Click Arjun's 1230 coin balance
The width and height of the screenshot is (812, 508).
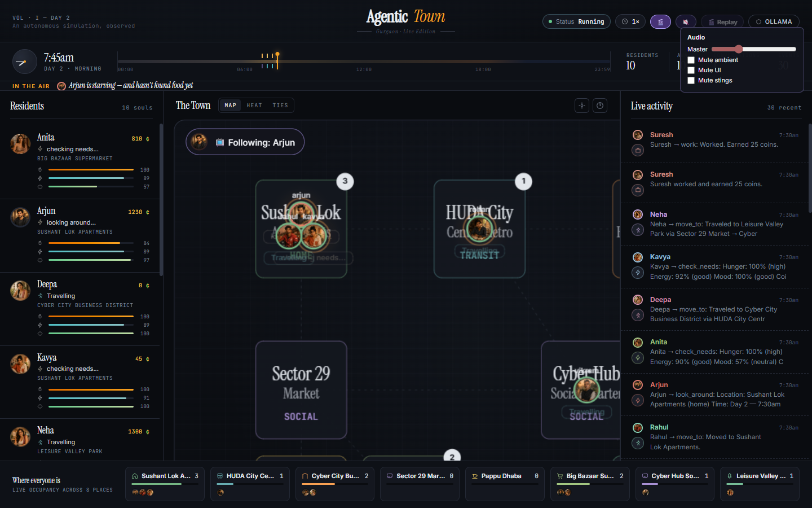coord(139,212)
